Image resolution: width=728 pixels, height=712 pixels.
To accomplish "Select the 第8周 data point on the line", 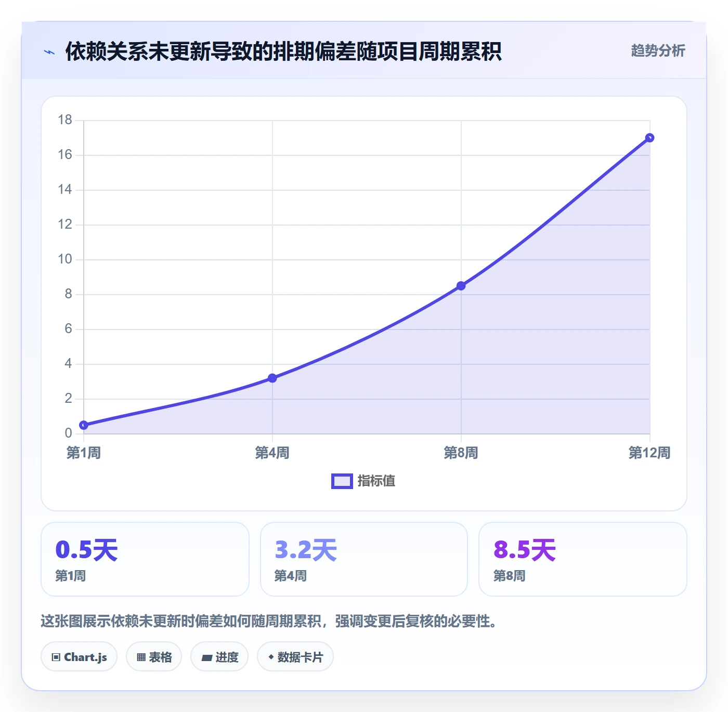I will click(x=461, y=286).
